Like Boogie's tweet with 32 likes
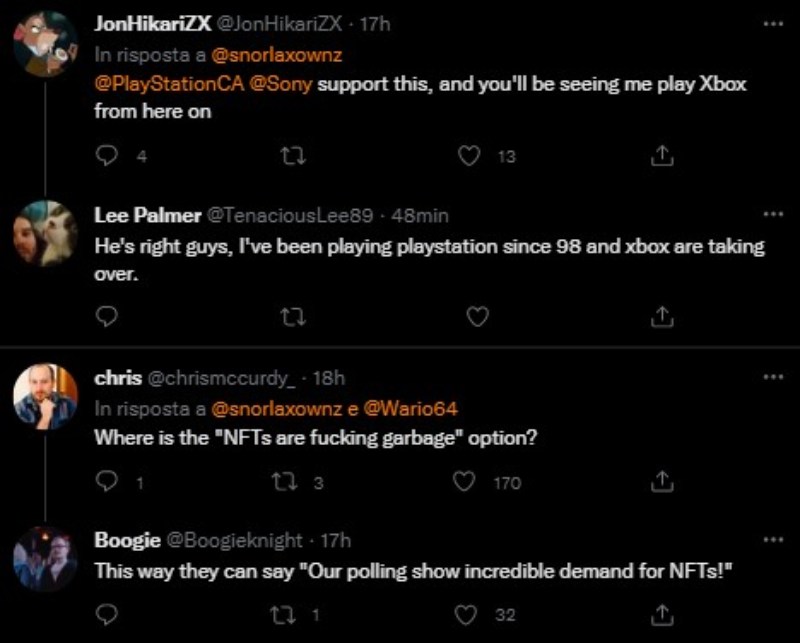This screenshot has width=800, height=643. coord(464,614)
